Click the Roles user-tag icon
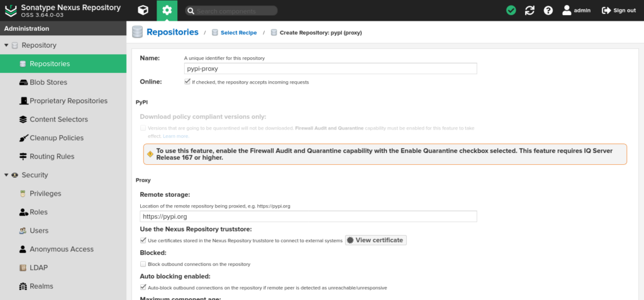The image size is (644, 300). (x=23, y=212)
